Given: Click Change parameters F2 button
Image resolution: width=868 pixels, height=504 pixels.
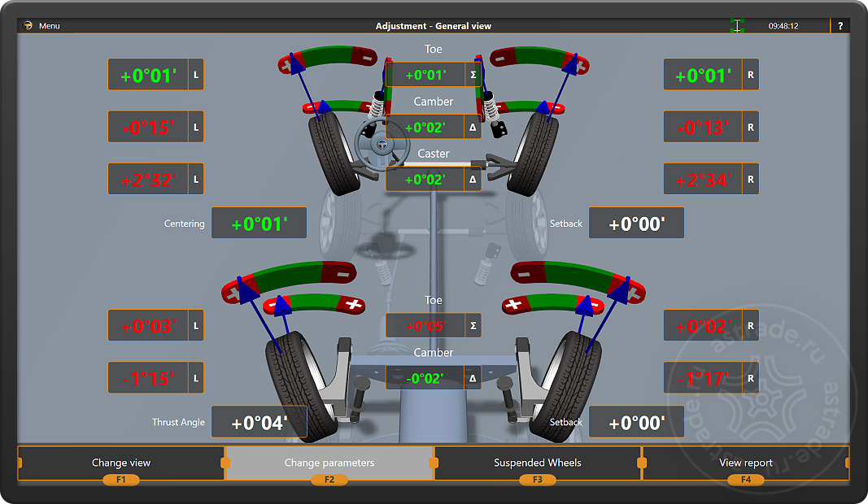Looking at the screenshot, I should coord(329,463).
